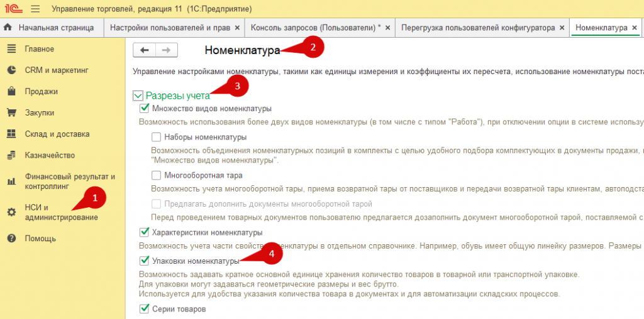Image resolution: width=644 pixels, height=319 pixels.
Task: Click the Главное section icon
Action: 11,49
